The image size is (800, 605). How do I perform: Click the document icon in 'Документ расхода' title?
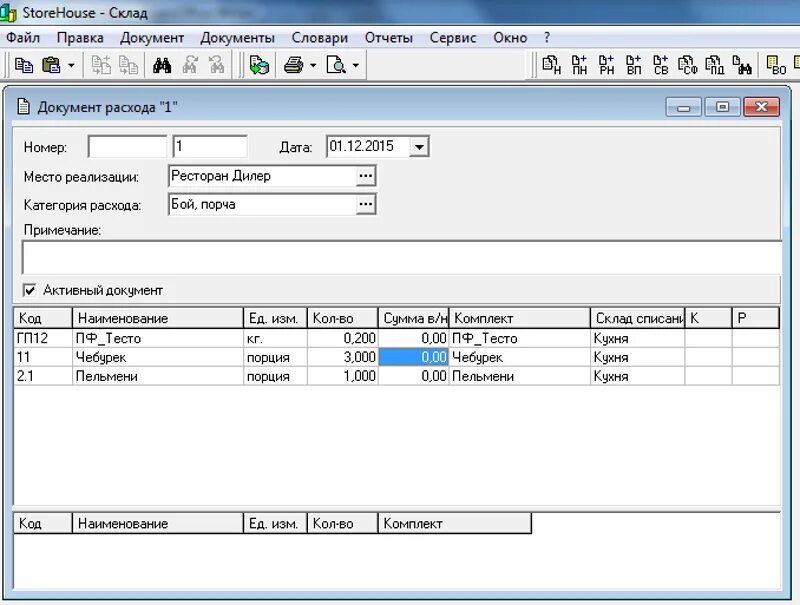tap(23, 107)
